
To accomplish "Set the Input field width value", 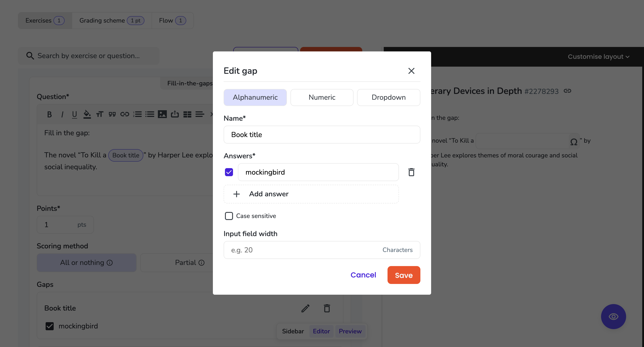I will coord(322,250).
